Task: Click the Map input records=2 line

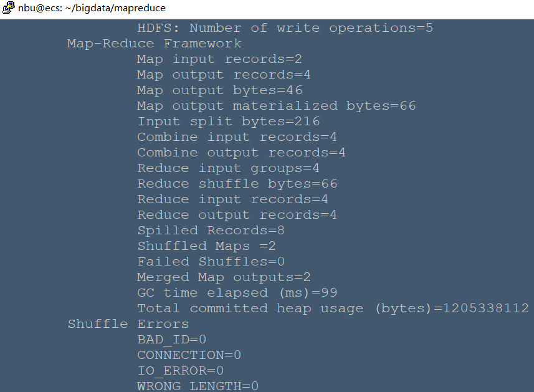Action: pos(219,59)
